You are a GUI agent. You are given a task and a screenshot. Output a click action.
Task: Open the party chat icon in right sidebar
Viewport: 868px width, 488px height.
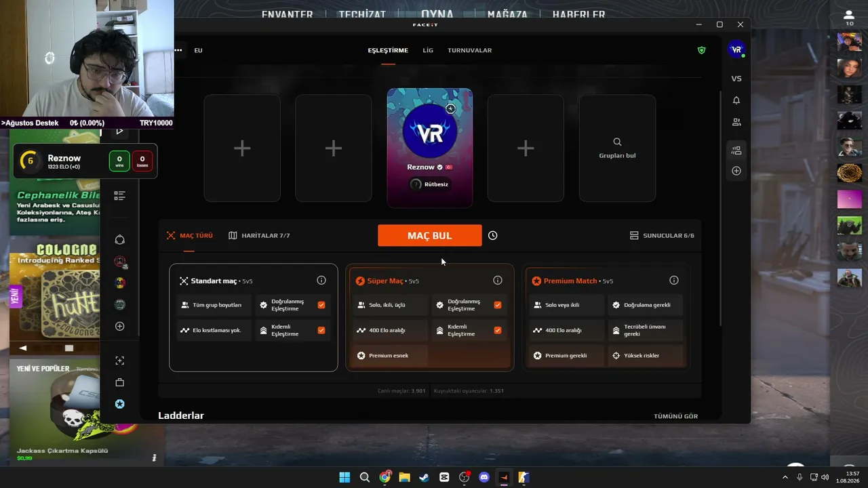tap(736, 150)
